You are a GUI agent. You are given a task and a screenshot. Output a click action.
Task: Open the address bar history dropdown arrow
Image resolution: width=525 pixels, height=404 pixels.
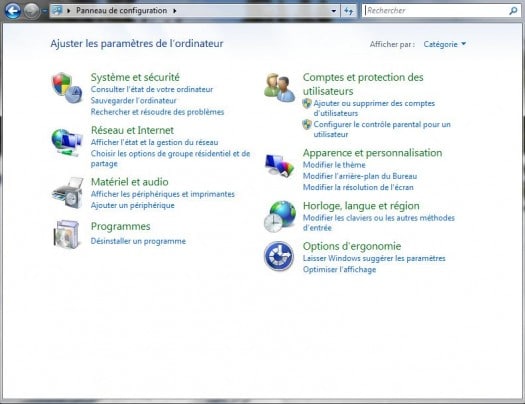coord(333,11)
